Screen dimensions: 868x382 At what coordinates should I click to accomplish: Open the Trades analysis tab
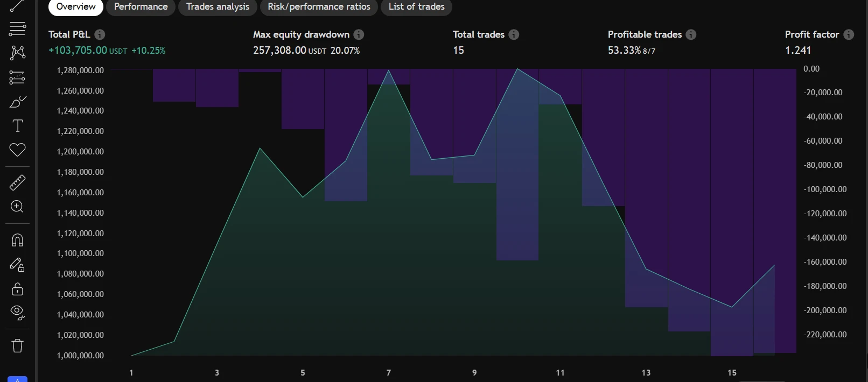218,7
